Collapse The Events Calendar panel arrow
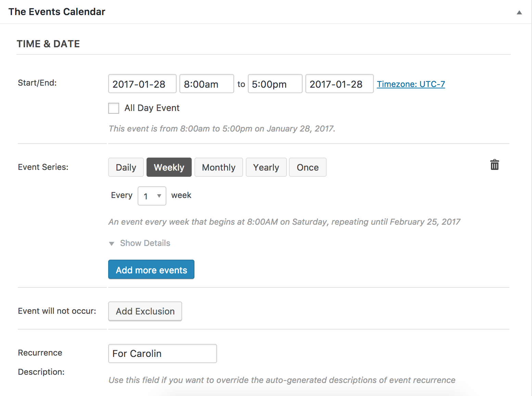This screenshot has height=396, width=532. pos(519,12)
